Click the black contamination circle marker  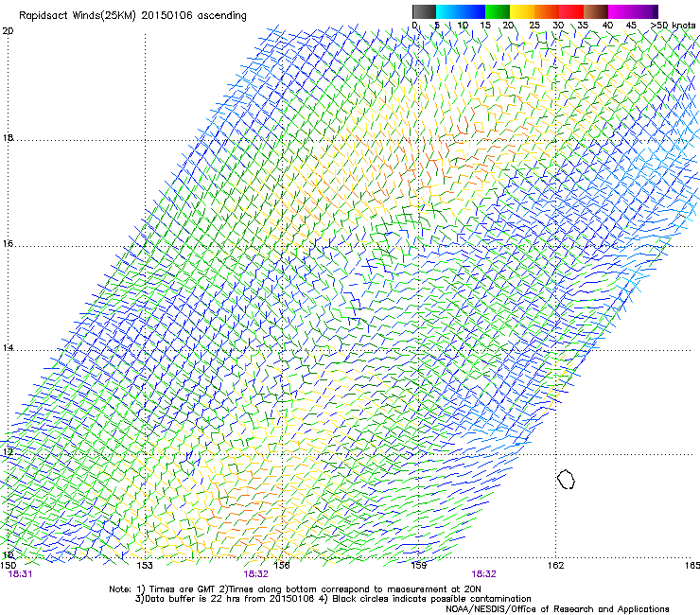pos(566,479)
